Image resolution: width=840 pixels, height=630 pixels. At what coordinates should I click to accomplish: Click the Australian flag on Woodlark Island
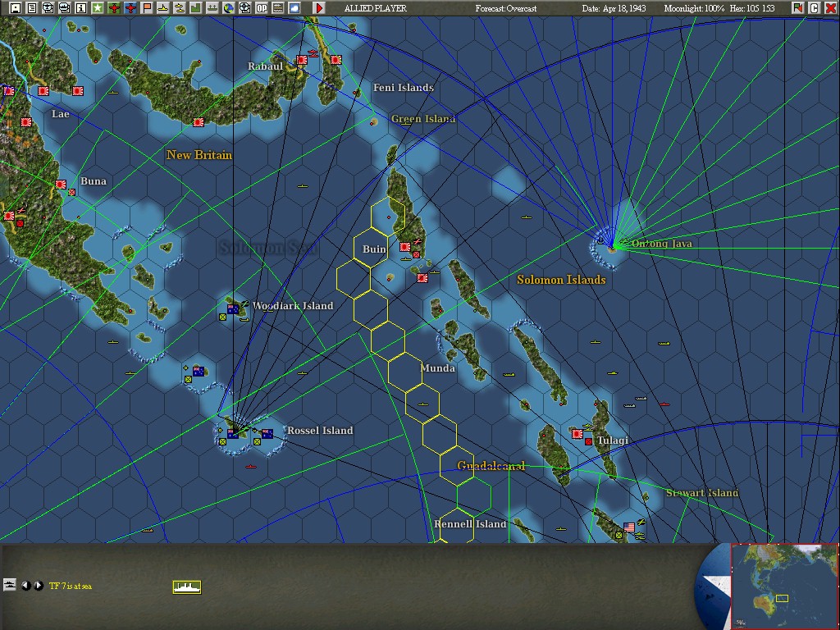tap(233, 309)
